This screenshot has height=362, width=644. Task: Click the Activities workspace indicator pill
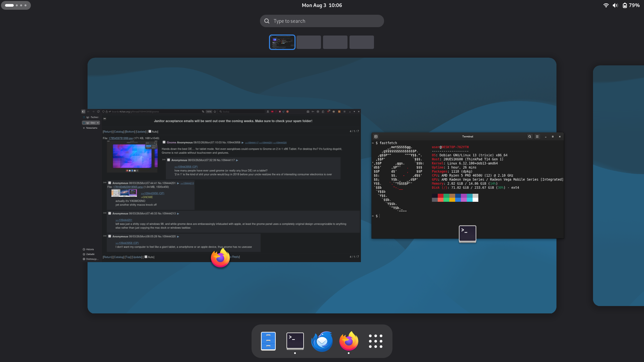pyautogui.click(x=16, y=5)
